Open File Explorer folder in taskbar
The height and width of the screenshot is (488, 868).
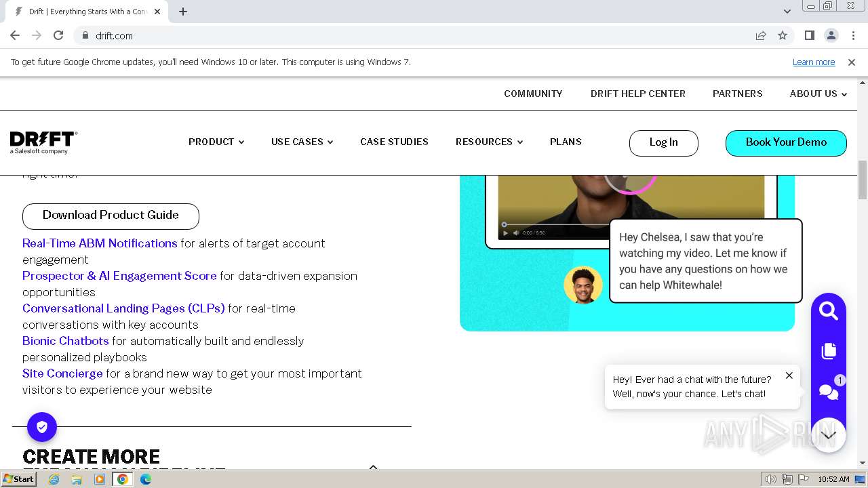[x=77, y=479]
